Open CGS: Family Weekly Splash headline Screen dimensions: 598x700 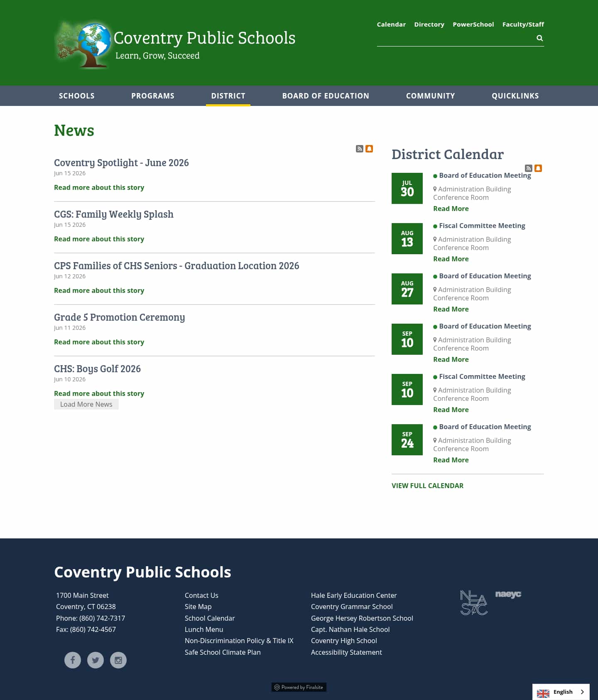pos(114,214)
